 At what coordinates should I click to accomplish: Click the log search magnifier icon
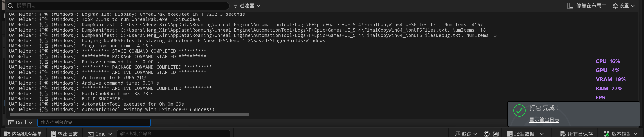coord(11,6)
